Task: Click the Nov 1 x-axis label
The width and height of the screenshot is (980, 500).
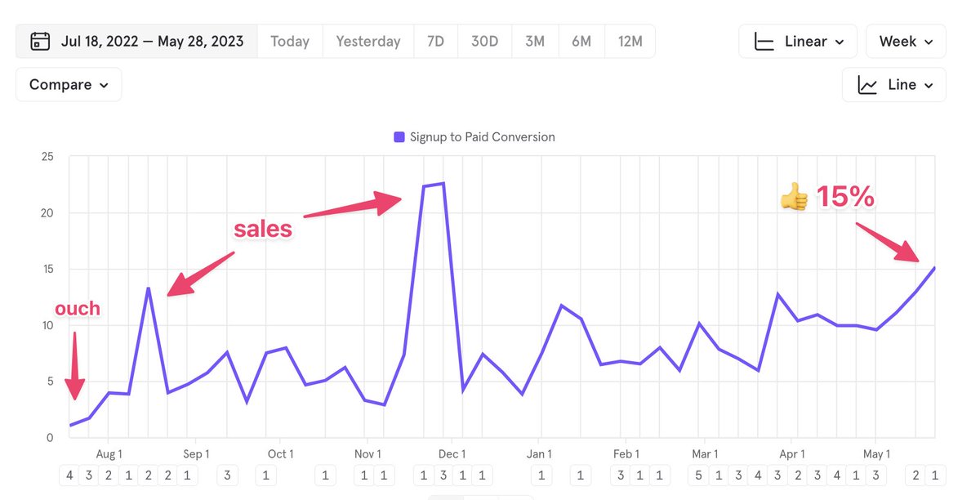Action: [367, 453]
